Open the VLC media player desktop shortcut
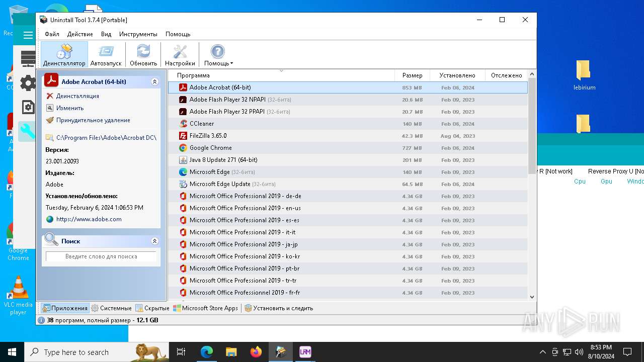Viewport: 644px width, 362px height. (x=18, y=296)
